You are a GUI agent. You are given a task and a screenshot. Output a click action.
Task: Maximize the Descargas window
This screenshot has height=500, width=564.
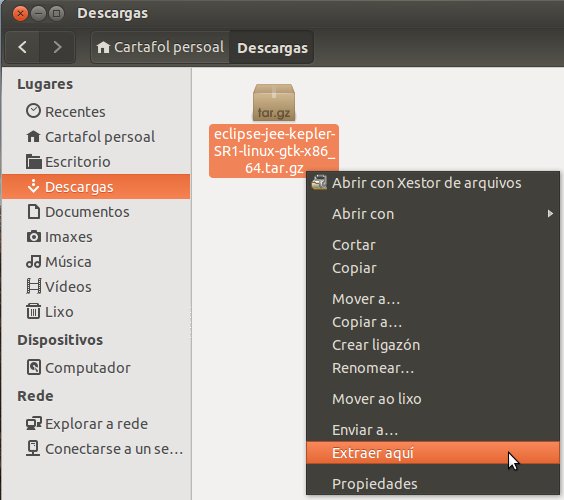56,14
